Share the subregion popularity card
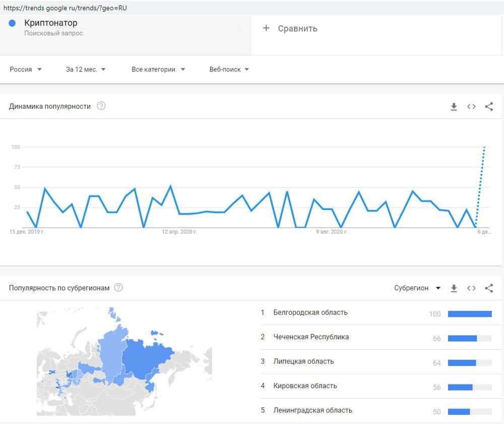 (x=488, y=289)
